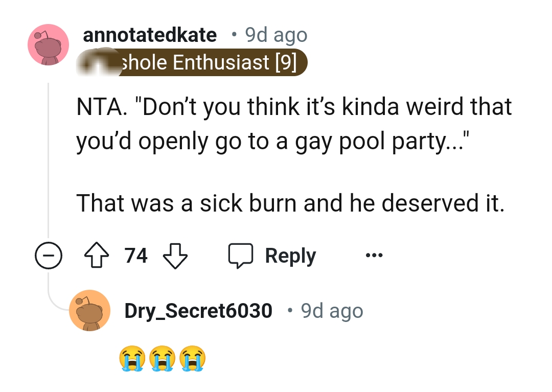Open annotatedkate's profile
Screen dimensions: 552x392
tap(151, 35)
